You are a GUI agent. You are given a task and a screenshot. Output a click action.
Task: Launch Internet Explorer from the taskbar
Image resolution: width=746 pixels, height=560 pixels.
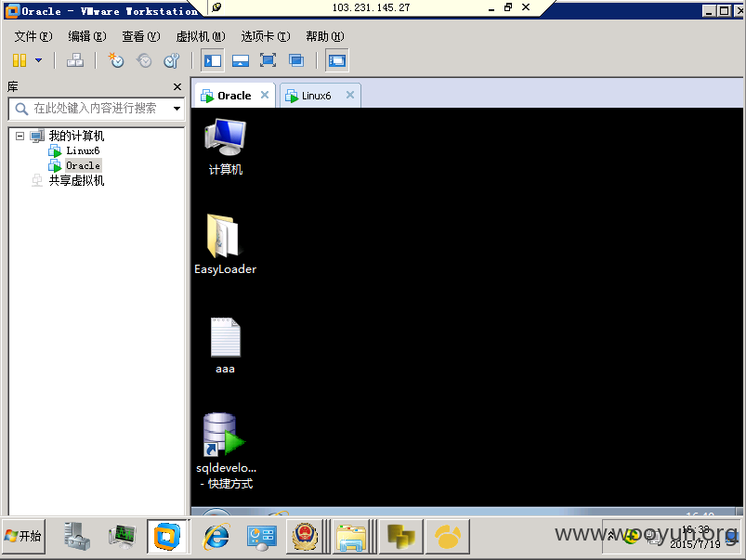pos(216,537)
